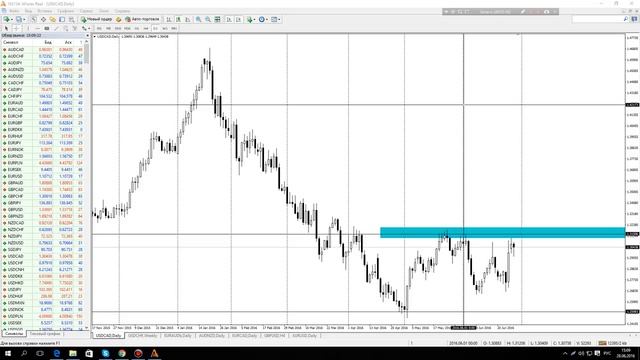Expand the Profiles dropdown arrow
This screenshot has width=640, height=360.
(24, 19)
